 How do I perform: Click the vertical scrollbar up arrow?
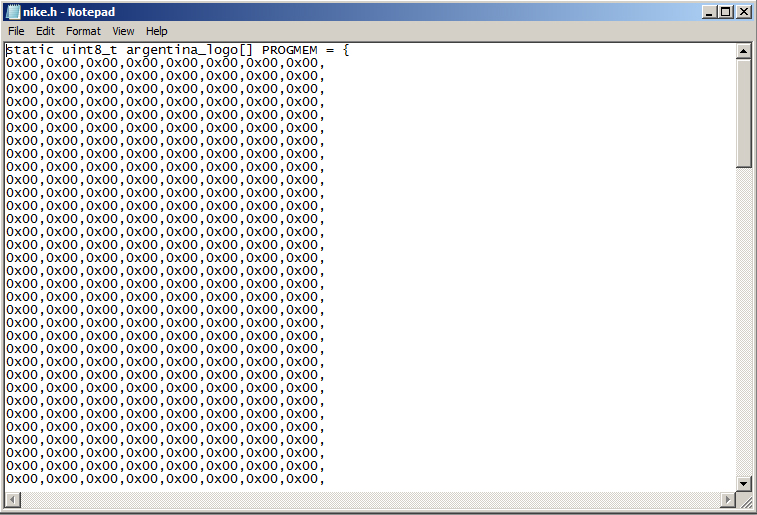click(743, 51)
